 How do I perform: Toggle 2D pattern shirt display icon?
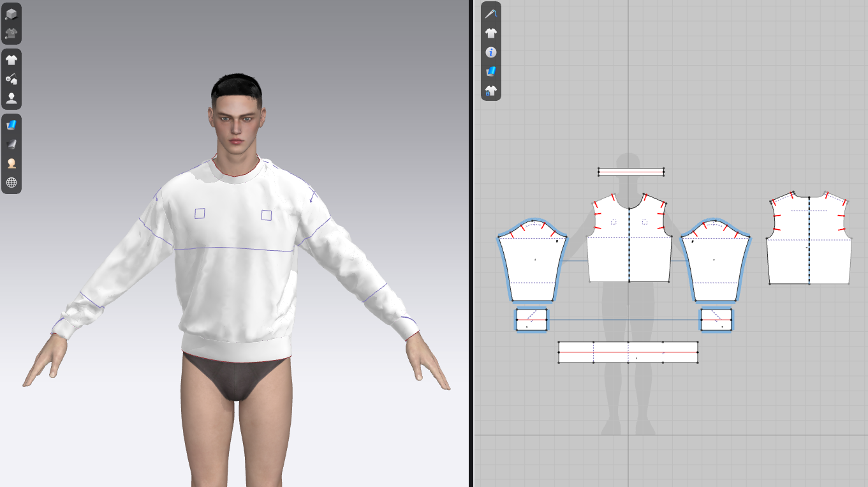490,33
